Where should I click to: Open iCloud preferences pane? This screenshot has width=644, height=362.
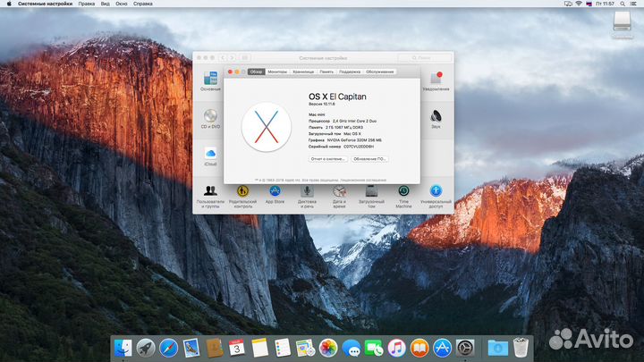click(x=210, y=156)
